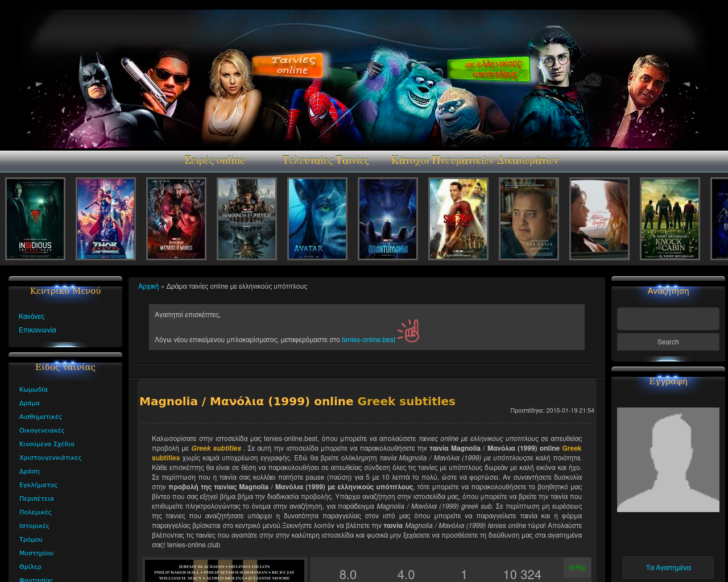Select the Πολεμικές genre
Viewport: 728px width, 582px height.
point(35,512)
